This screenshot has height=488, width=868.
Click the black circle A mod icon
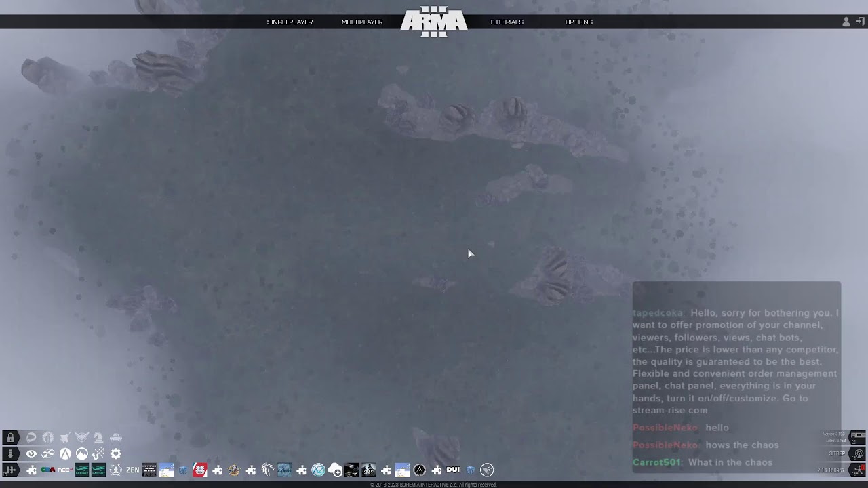point(420,470)
